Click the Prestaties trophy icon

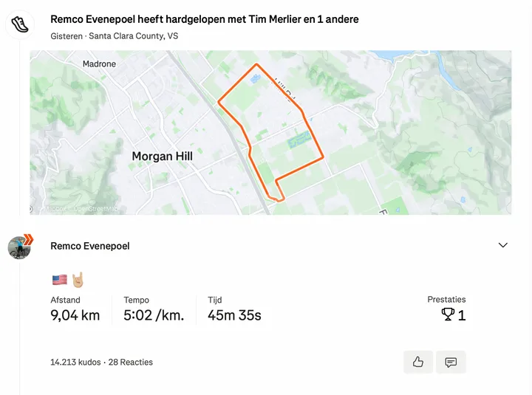click(x=448, y=315)
